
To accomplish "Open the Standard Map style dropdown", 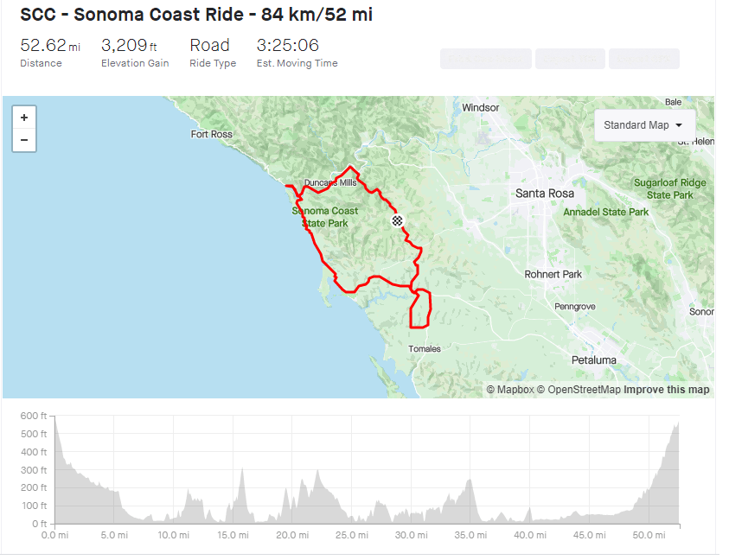I will [x=644, y=125].
